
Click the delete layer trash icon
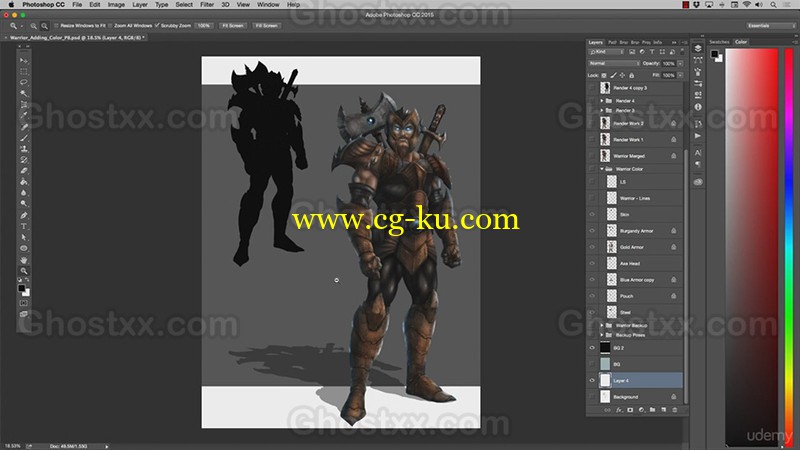[x=675, y=410]
